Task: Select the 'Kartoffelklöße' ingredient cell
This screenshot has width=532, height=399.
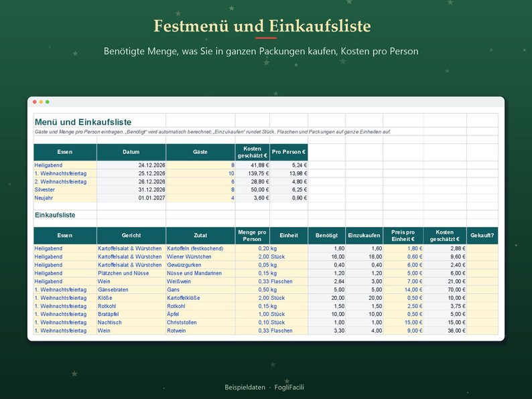Action: 200,298
